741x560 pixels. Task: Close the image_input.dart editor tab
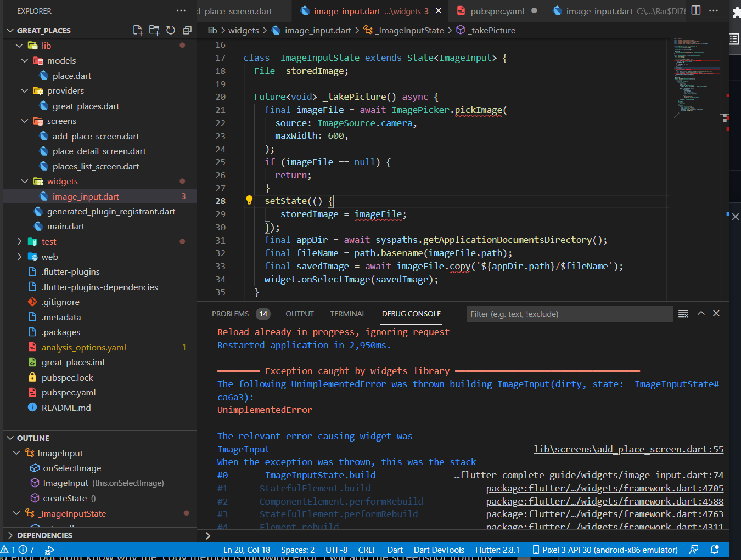[439, 11]
